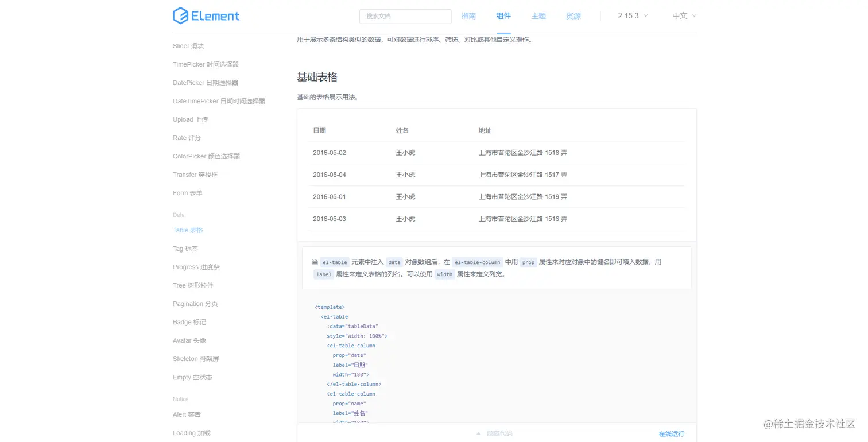Click the prop inline code tag
The image size is (868, 442).
[528, 262]
